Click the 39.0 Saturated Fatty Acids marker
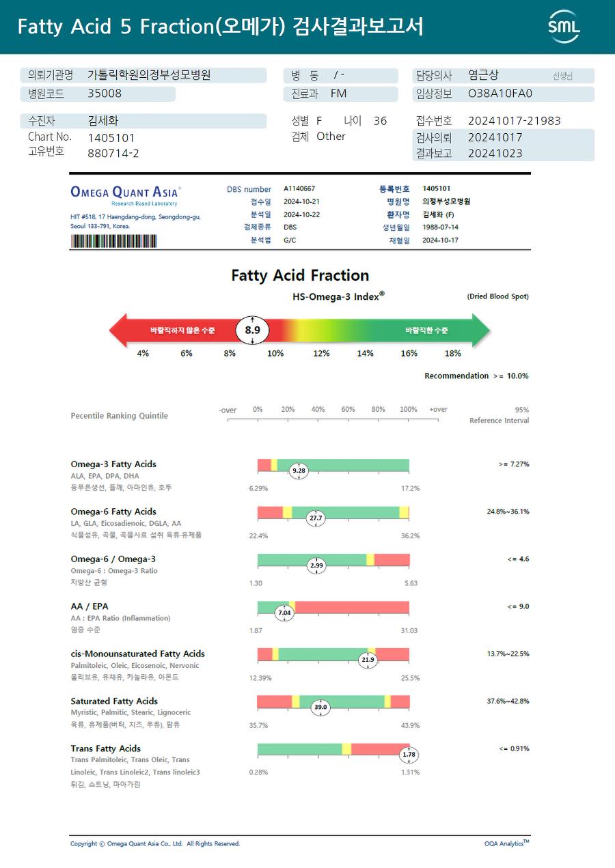Screen dimensions: 615x868 (320, 708)
